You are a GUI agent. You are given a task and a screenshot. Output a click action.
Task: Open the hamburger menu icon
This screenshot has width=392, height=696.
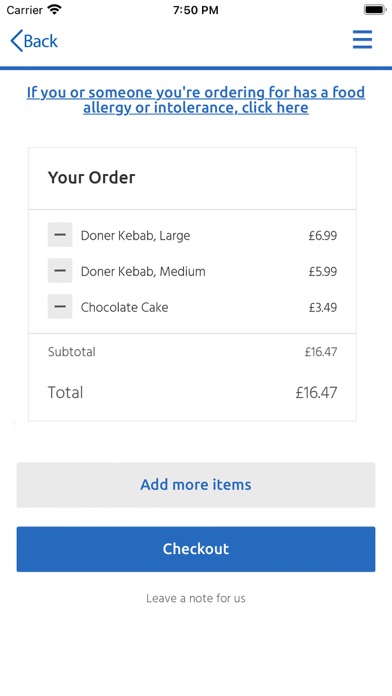click(x=362, y=40)
